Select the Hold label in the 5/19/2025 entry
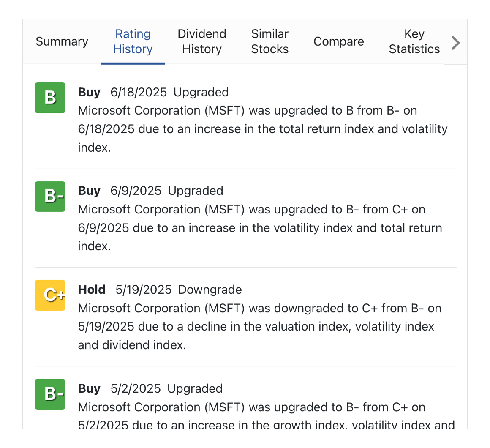The height and width of the screenshot is (448, 490). [92, 290]
